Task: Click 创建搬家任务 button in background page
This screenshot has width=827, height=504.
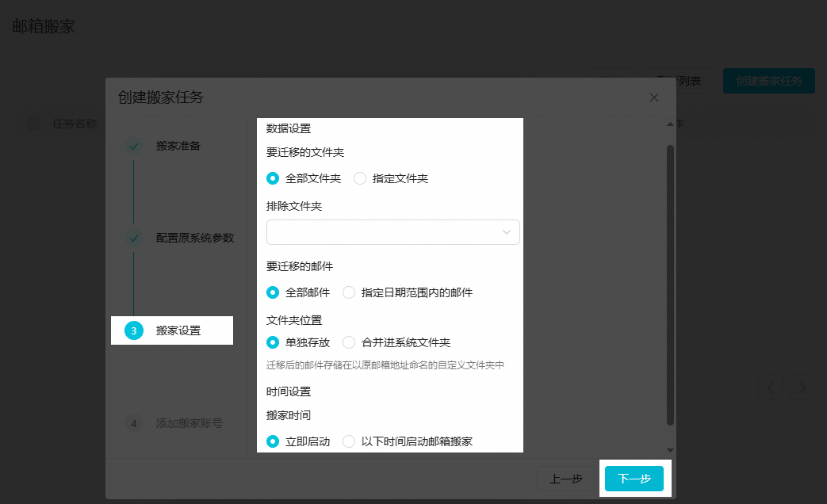Action: point(769,81)
